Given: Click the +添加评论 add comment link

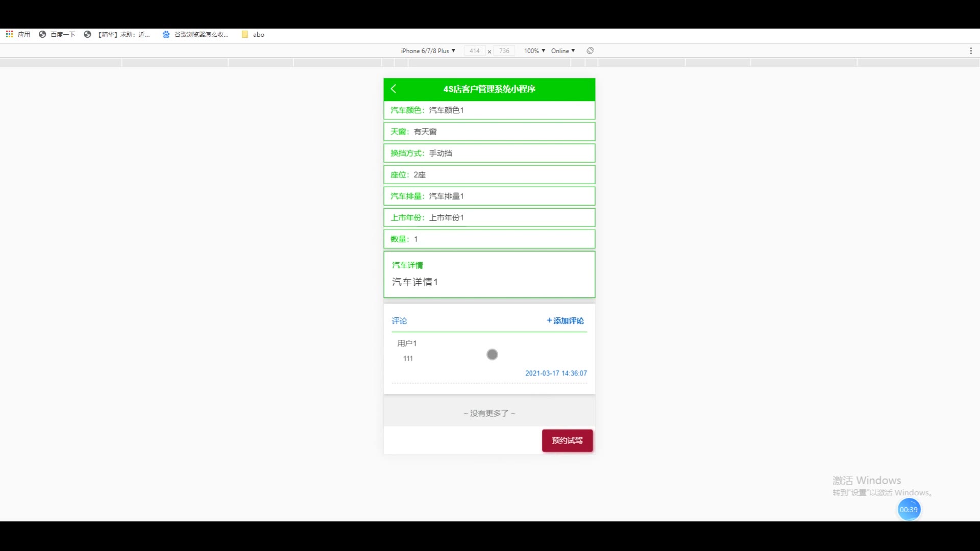Looking at the screenshot, I should [565, 321].
